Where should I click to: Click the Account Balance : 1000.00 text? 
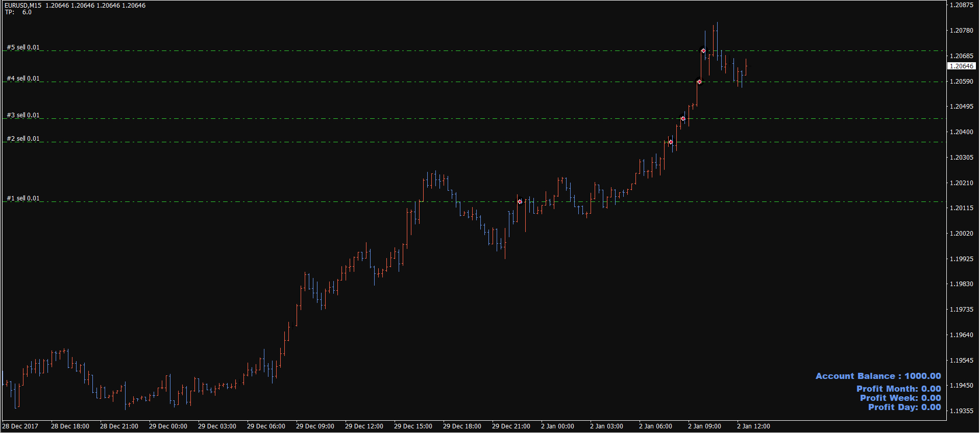pos(878,376)
